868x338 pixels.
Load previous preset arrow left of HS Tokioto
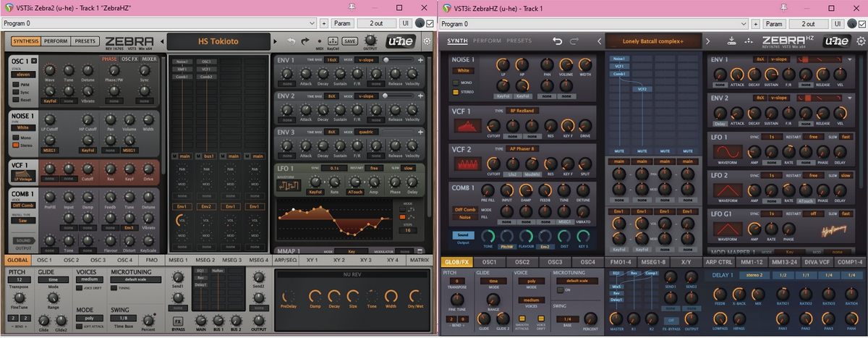pos(162,41)
